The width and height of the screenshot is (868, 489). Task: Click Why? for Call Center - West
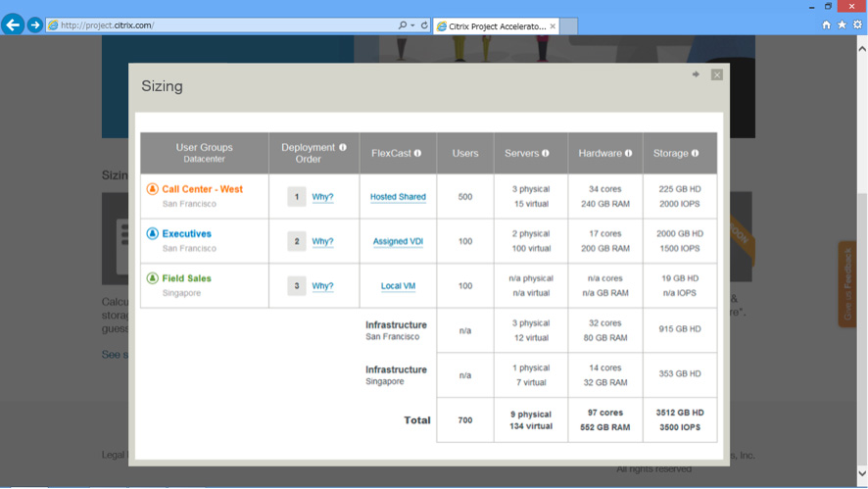point(322,197)
